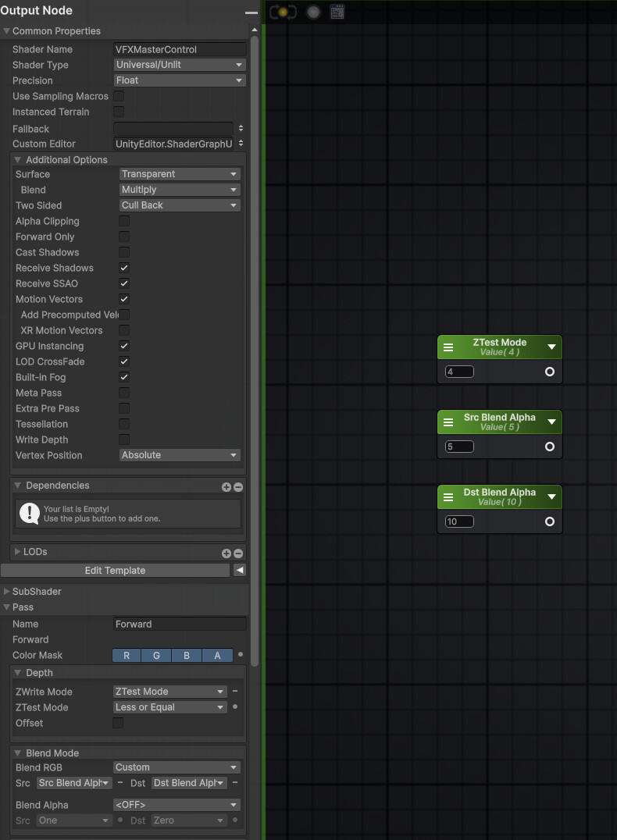This screenshot has width=617, height=840.
Task: Expand the SubShader section
Action: (7, 592)
